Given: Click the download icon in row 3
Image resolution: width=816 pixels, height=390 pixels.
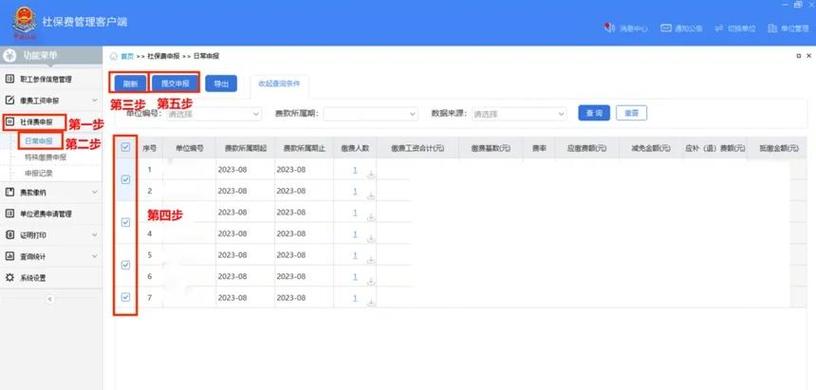Looking at the screenshot, I should 371,217.
